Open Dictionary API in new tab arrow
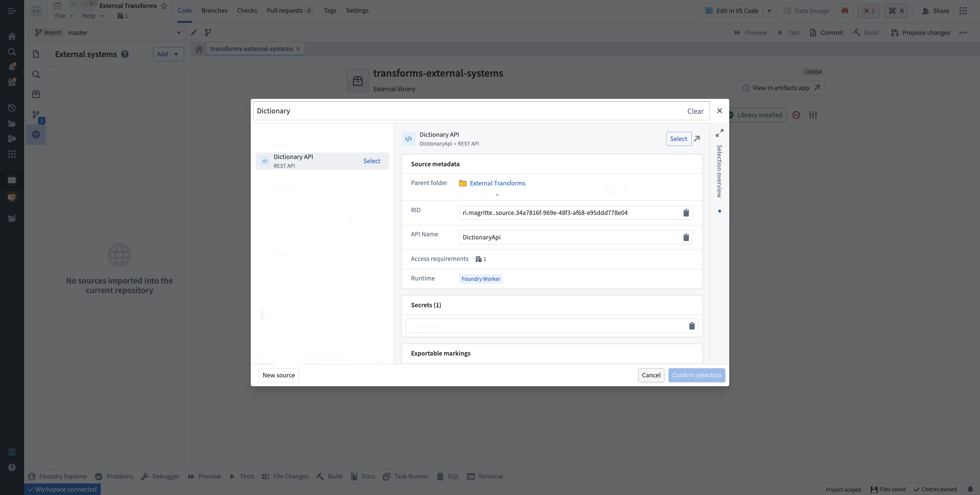 click(x=697, y=139)
